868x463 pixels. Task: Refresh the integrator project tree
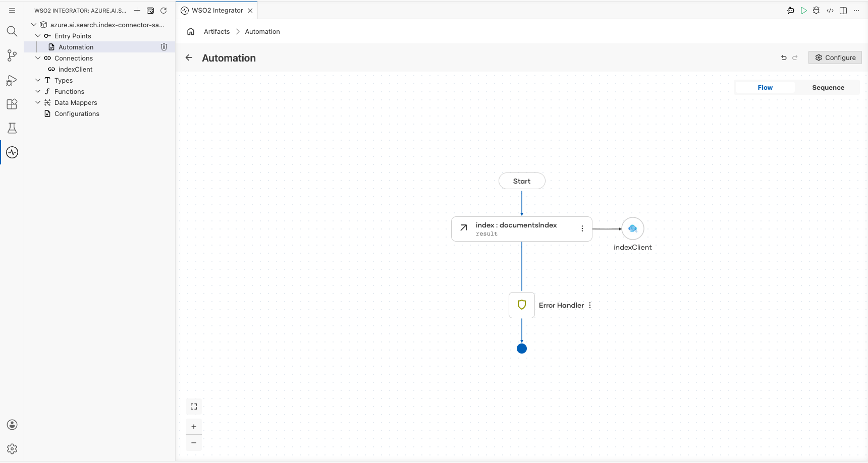(164, 10)
